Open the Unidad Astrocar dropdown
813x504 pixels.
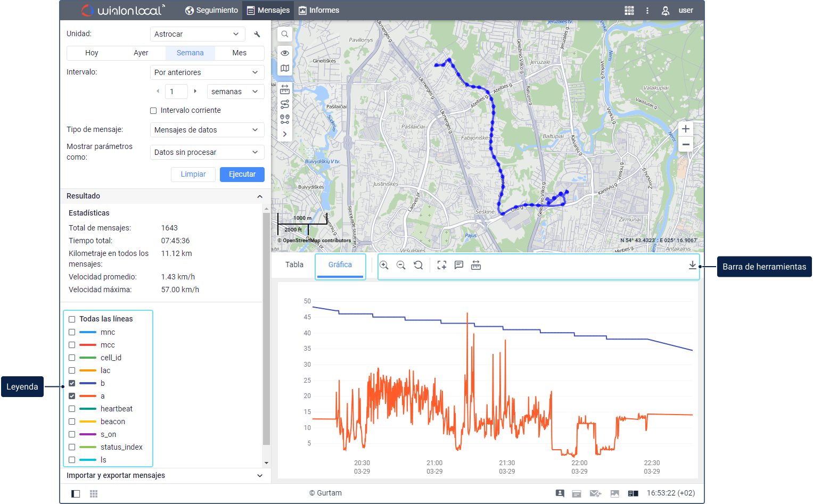(198, 34)
